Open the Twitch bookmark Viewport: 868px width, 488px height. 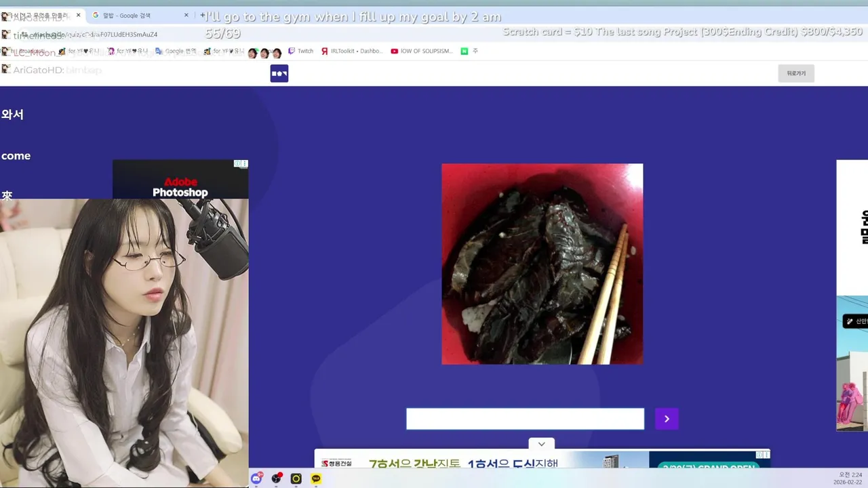click(x=301, y=51)
